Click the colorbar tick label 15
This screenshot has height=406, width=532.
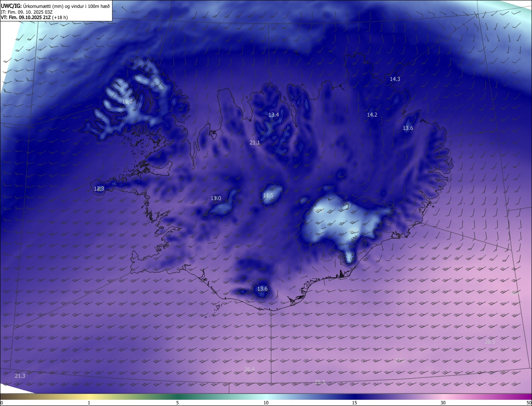pos(355,403)
